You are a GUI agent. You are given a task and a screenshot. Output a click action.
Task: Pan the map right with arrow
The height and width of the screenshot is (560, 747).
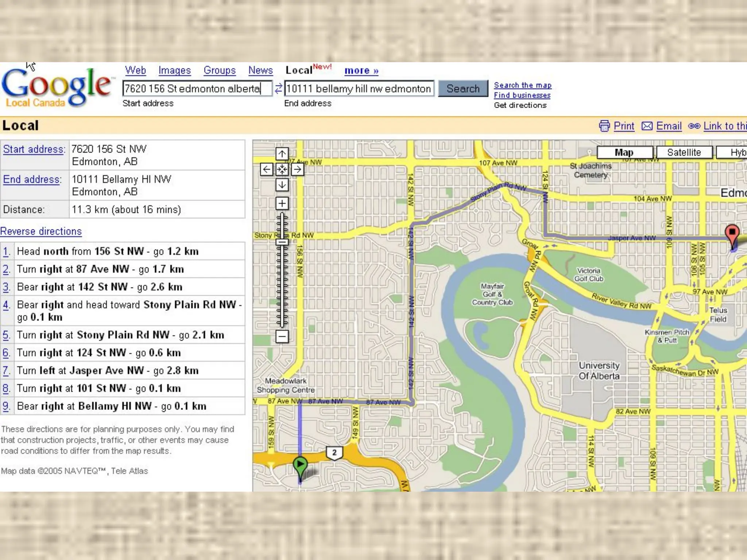click(x=298, y=169)
